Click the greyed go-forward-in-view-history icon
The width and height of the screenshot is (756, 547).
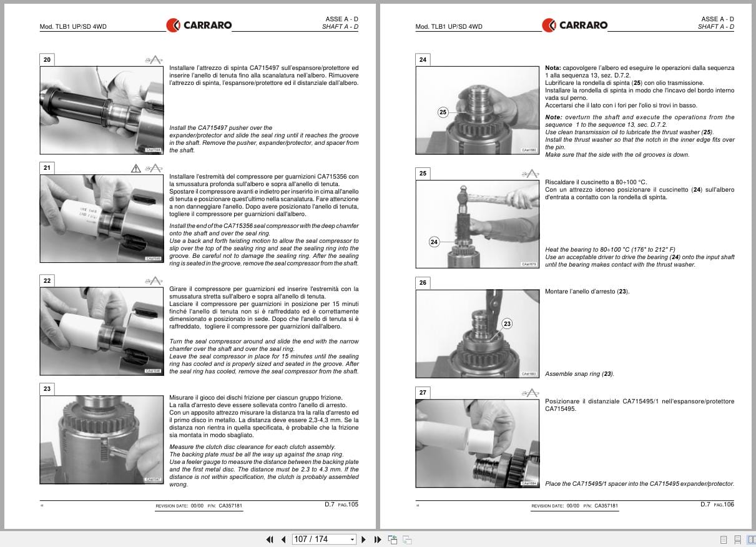coord(406,540)
